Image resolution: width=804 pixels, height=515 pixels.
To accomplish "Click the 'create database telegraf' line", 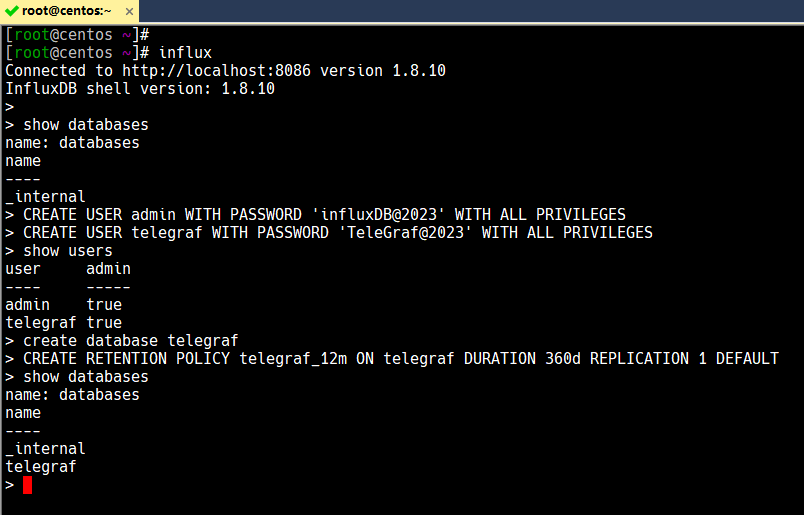I will 130,341.
